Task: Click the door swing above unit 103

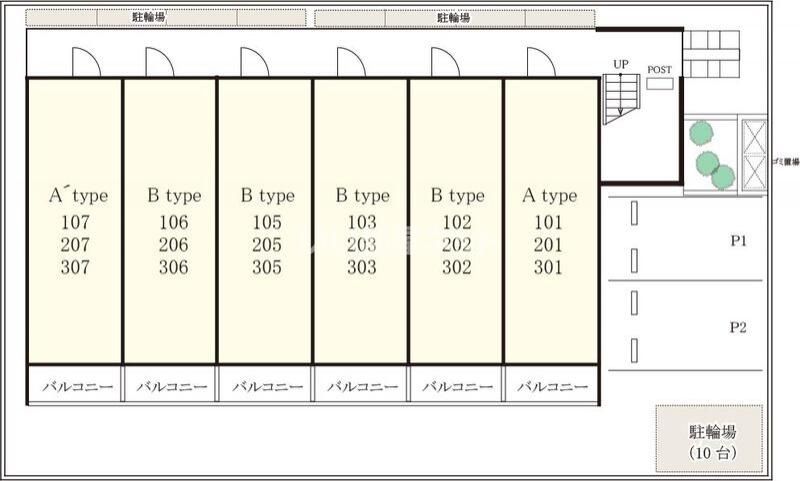Action: coord(351,62)
